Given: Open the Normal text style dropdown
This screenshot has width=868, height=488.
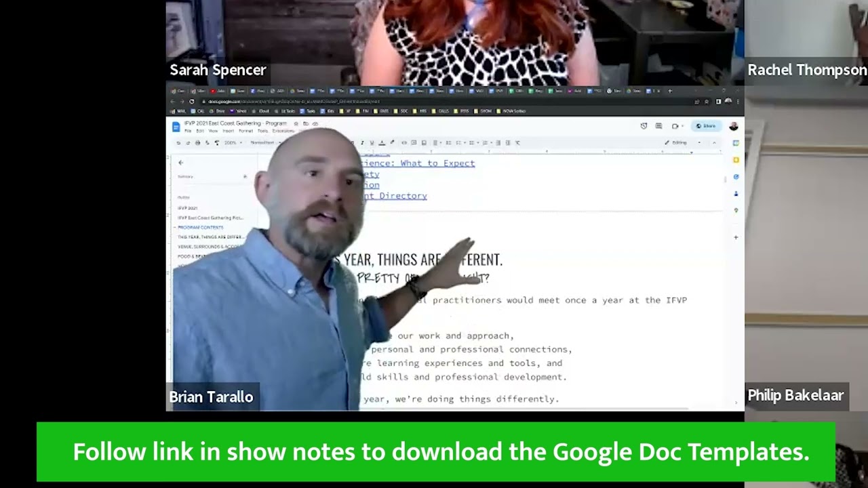Looking at the screenshot, I should tap(266, 142).
